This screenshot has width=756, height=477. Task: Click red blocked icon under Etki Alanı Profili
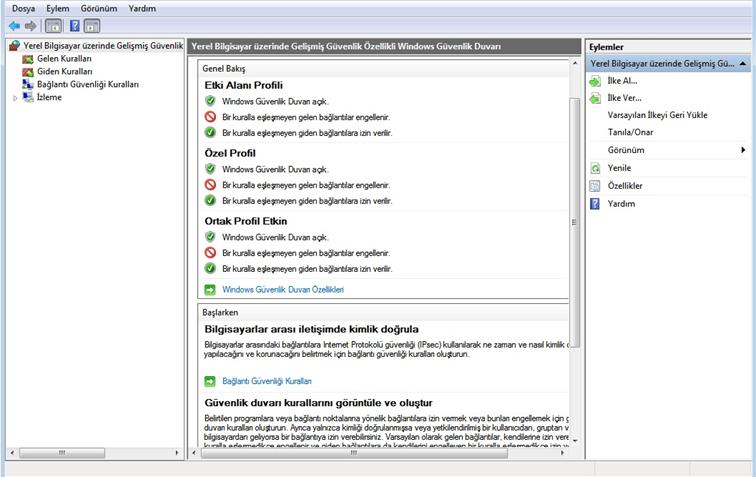(x=210, y=117)
